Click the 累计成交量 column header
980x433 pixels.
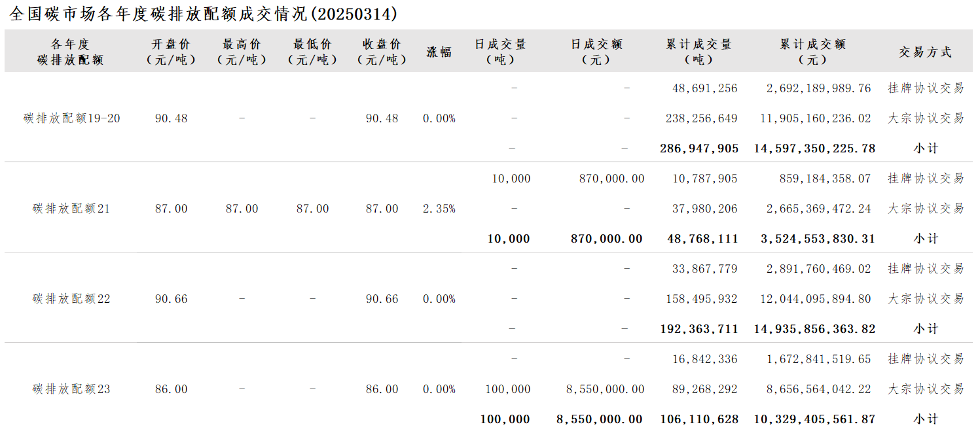[699, 52]
